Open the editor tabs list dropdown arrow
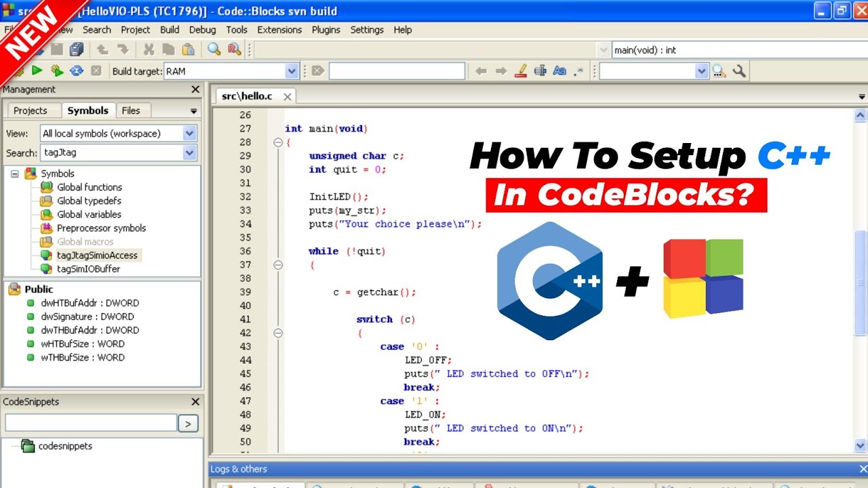This screenshot has height=488, width=868. click(x=862, y=97)
